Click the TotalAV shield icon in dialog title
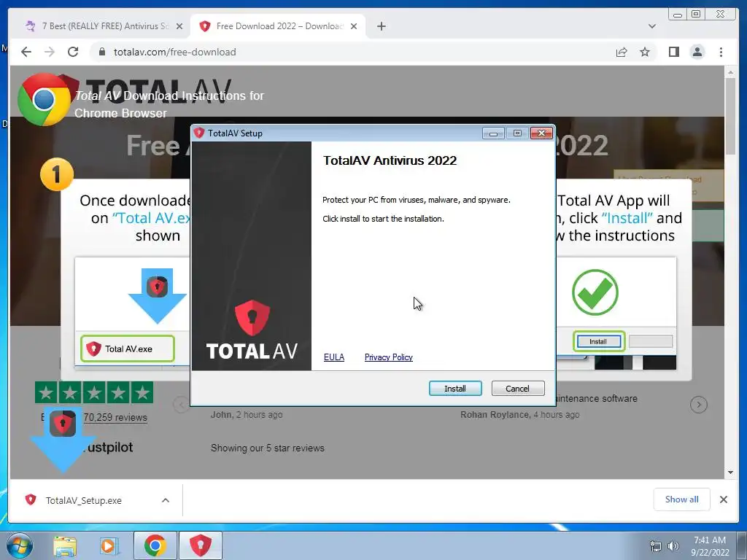The height and width of the screenshot is (560, 747). pos(199,133)
